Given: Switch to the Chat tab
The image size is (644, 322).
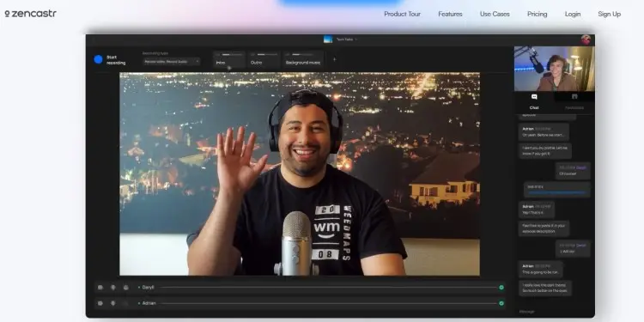Looking at the screenshot, I should coord(534,101).
